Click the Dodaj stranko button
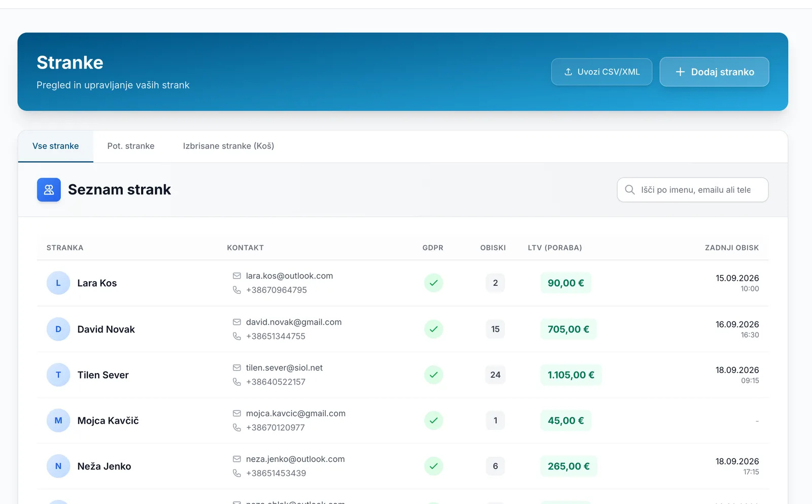Screen dimensions: 812x504 point(714,72)
